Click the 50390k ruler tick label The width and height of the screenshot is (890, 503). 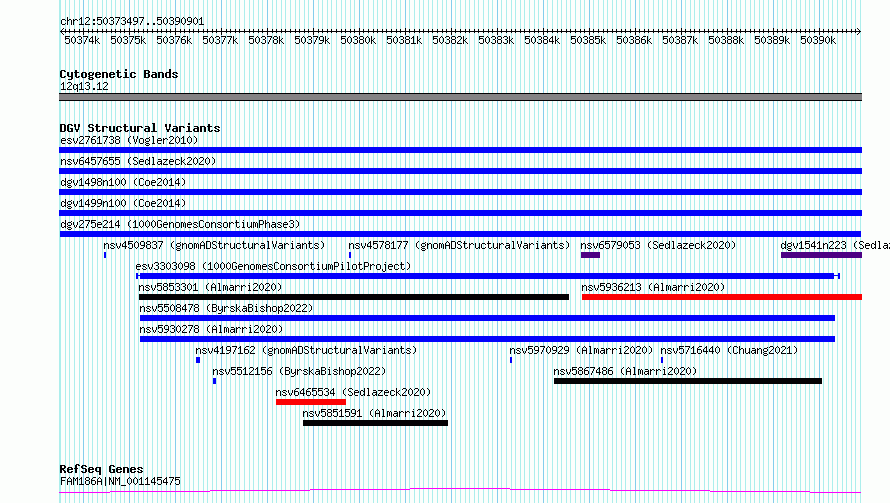(818, 41)
